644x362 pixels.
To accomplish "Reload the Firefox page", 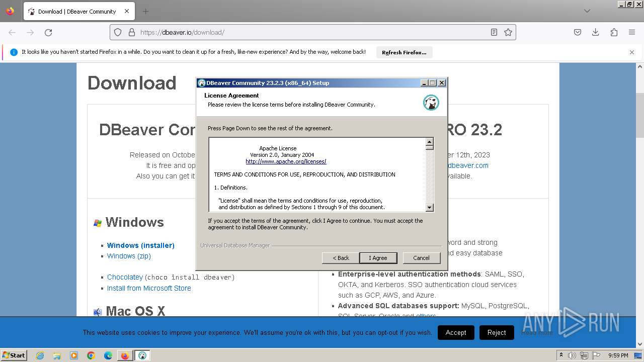I will coord(48,32).
